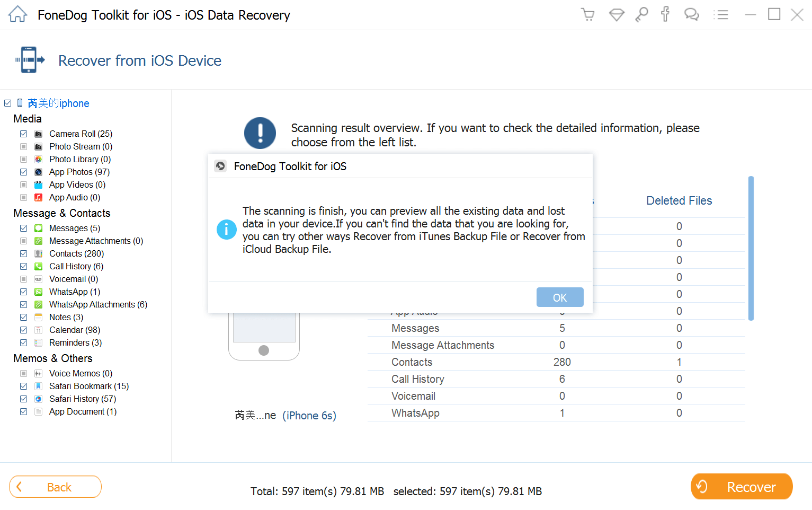812x510 pixels.
Task: Click the WhatsApp row in results table
Action: tap(556, 413)
